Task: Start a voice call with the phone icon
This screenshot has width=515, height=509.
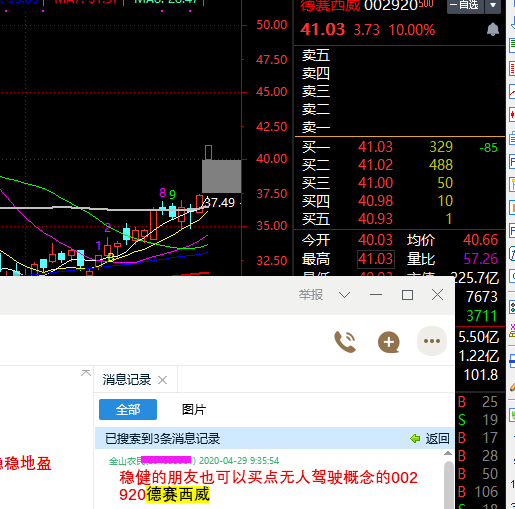Action: click(x=345, y=342)
